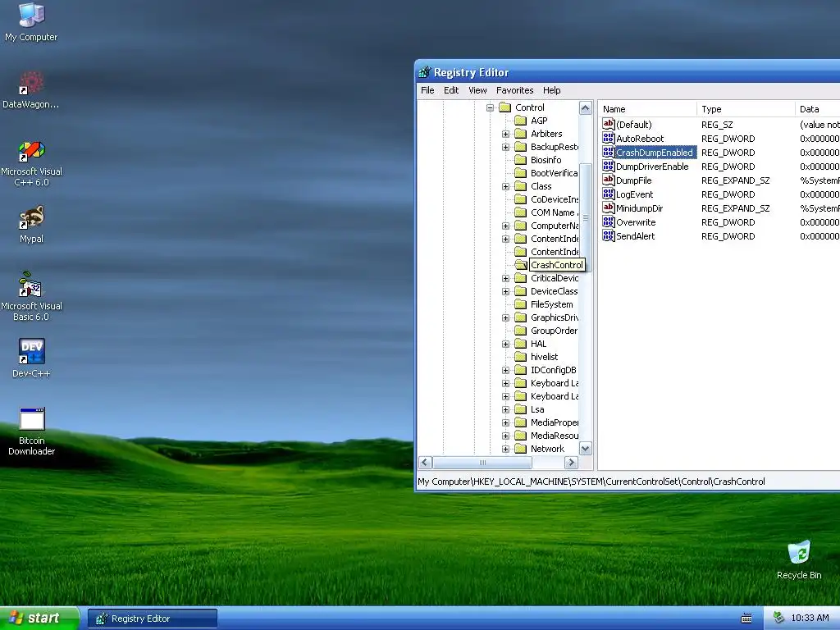Collapse the Control tree key
The height and width of the screenshot is (630, 840).
point(490,107)
